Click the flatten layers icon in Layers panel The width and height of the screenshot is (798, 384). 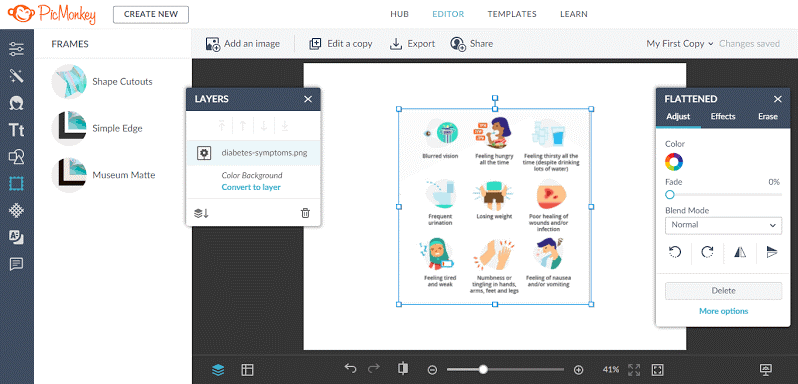[x=202, y=213]
